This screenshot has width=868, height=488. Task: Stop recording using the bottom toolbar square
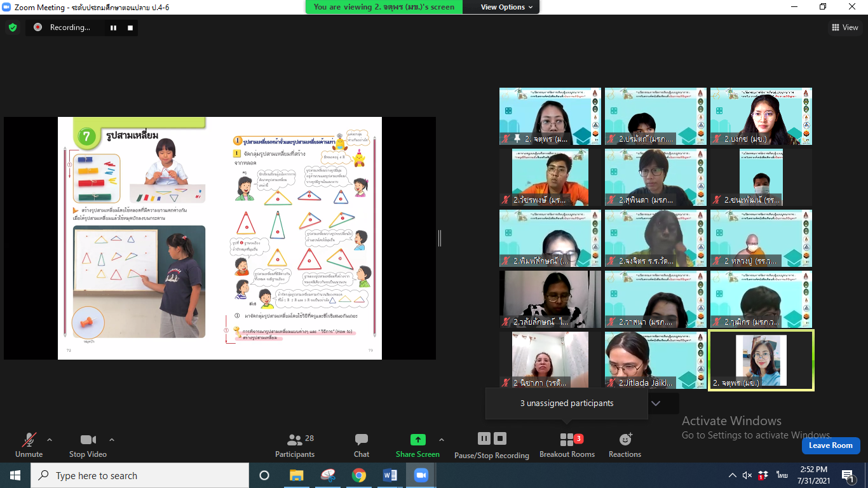500,438
